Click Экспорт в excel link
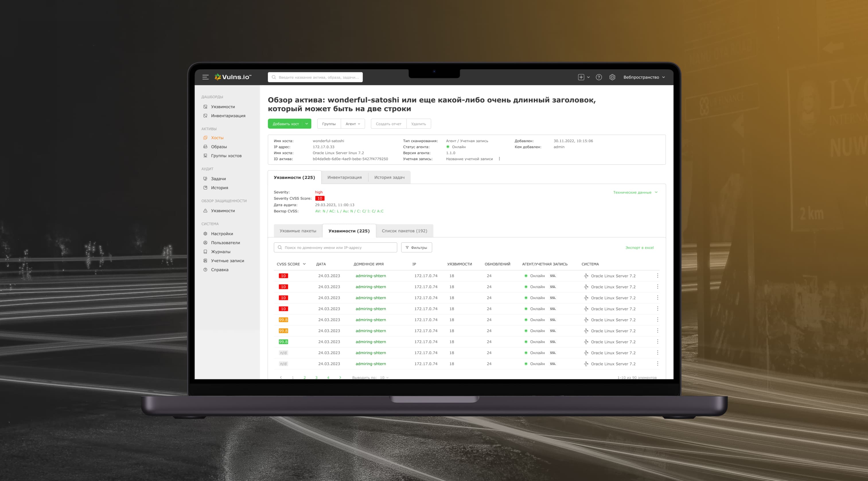This screenshot has height=481, width=868. coord(639,247)
